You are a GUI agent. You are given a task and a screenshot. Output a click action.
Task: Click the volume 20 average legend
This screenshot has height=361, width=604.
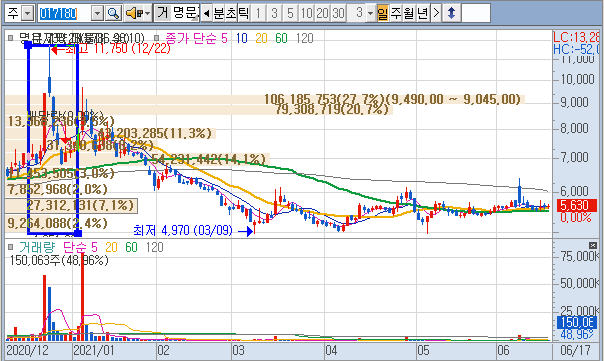tap(111, 247)
